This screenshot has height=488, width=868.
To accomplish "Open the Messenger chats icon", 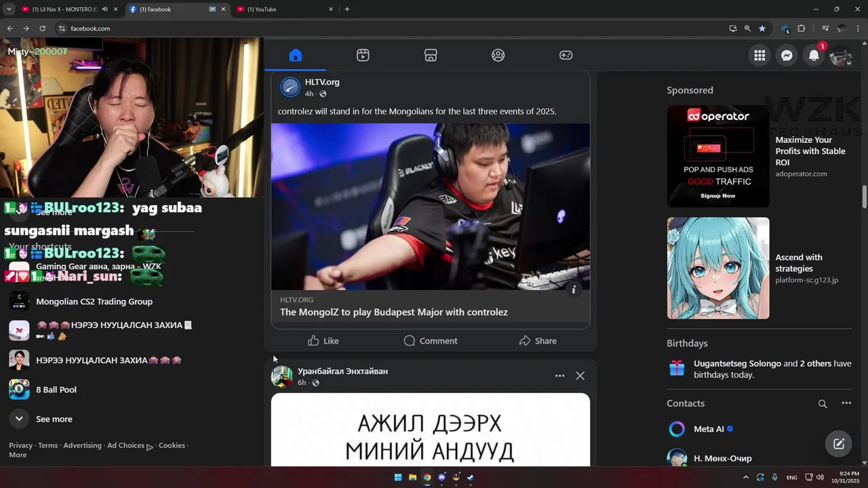I will click(787, 56).
